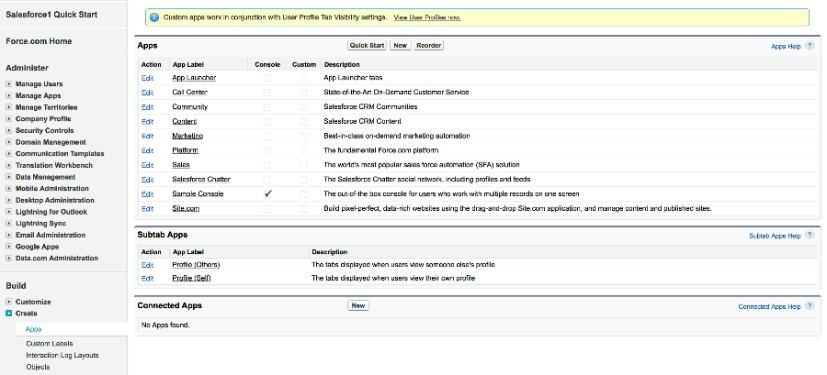Expand the Customize section under Build

pos(8,302)
